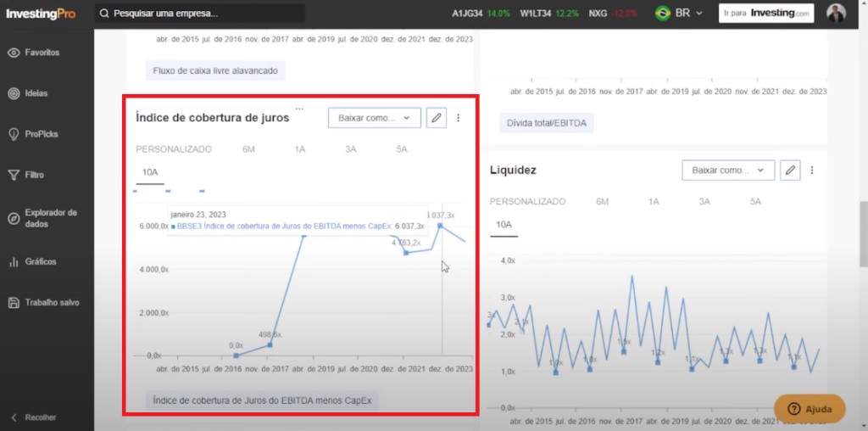Screen dimensions: 868x431
Task: Open Gráficos bar chart icon
Action: click(x=14, y=262)
